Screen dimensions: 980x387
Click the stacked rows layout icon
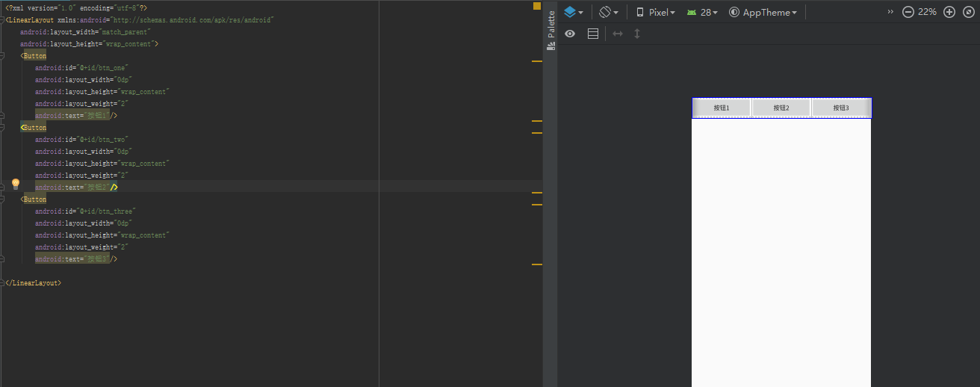593,34
